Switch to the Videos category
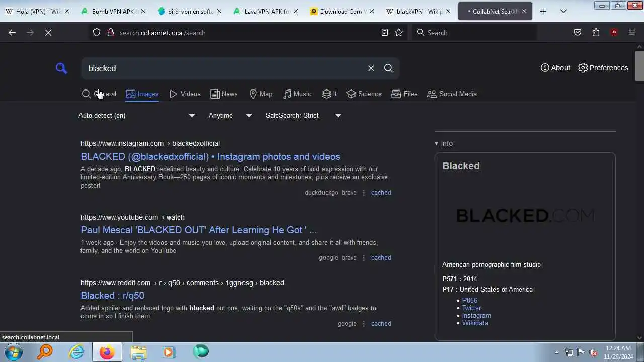The width and height of the screenshot is (644, 362). click(x=185, y=94)
